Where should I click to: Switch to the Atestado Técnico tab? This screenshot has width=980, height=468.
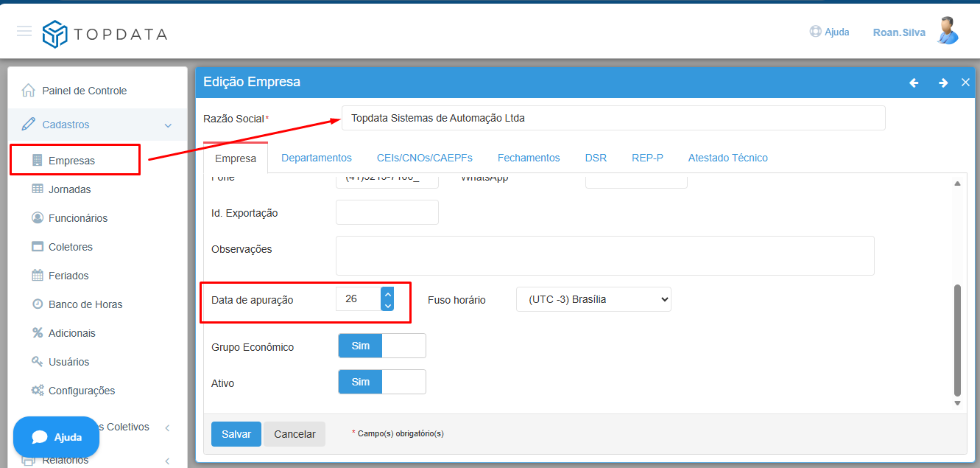point(728,158)
